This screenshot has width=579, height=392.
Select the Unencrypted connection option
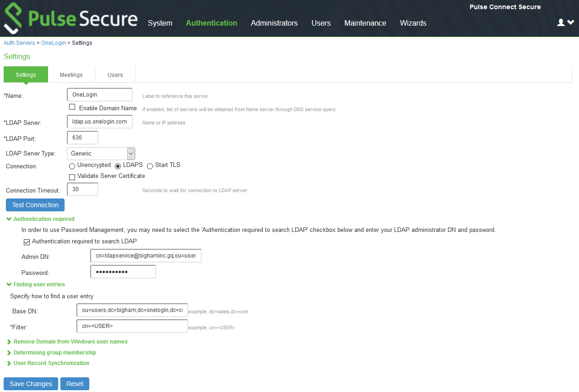[x=72, y=166]
